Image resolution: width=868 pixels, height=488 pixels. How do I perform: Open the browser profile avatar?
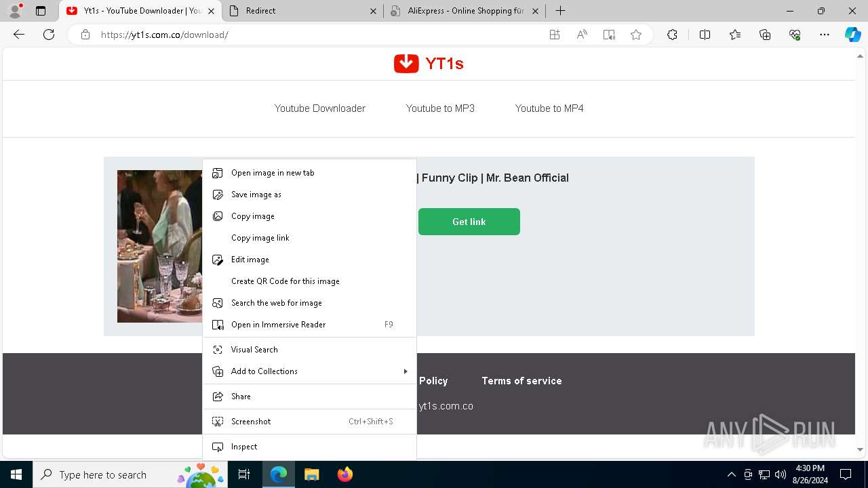pos(15,11)
